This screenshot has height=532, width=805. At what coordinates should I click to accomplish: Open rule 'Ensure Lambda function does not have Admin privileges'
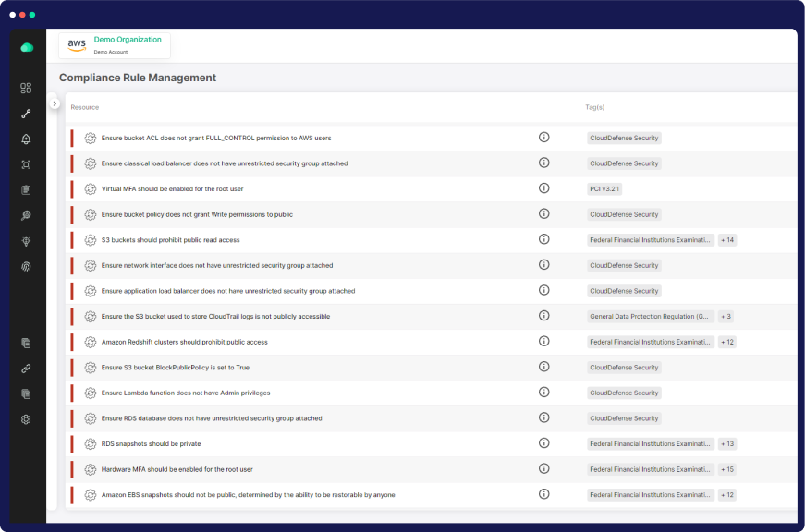click(185, 393)
